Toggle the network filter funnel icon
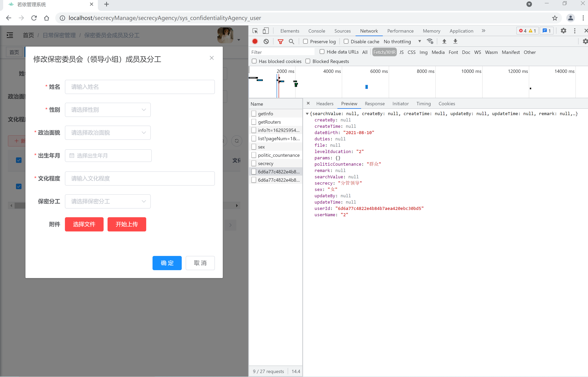This screenshot has width=588, height=377. 280,41
